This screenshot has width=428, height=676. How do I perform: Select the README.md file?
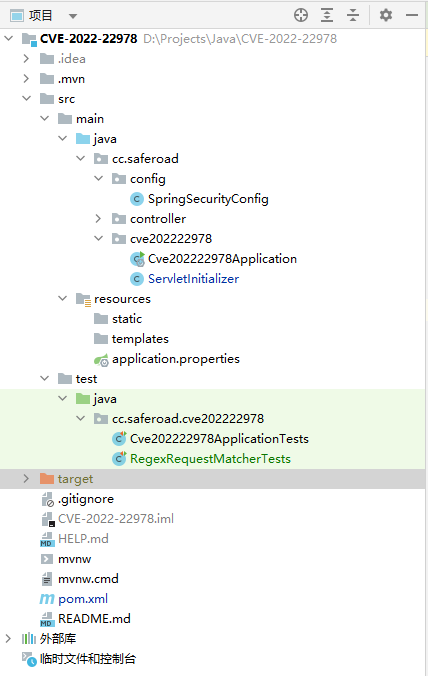pos(94,619)
